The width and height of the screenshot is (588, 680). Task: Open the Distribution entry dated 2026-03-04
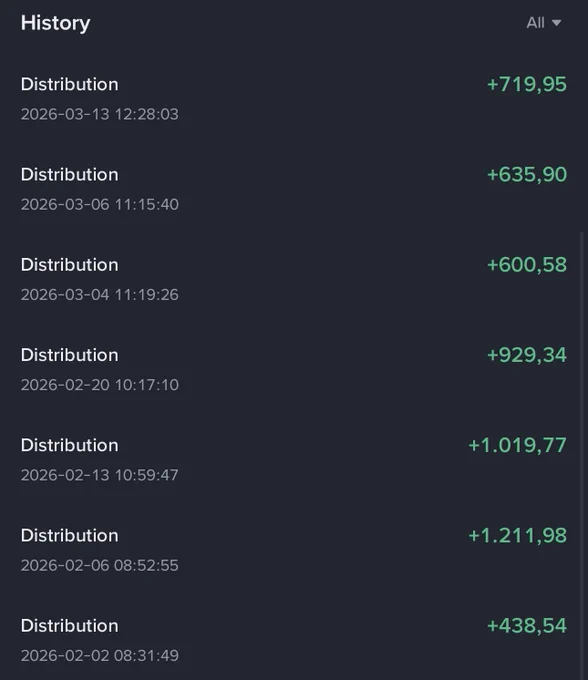click(294, 279)
